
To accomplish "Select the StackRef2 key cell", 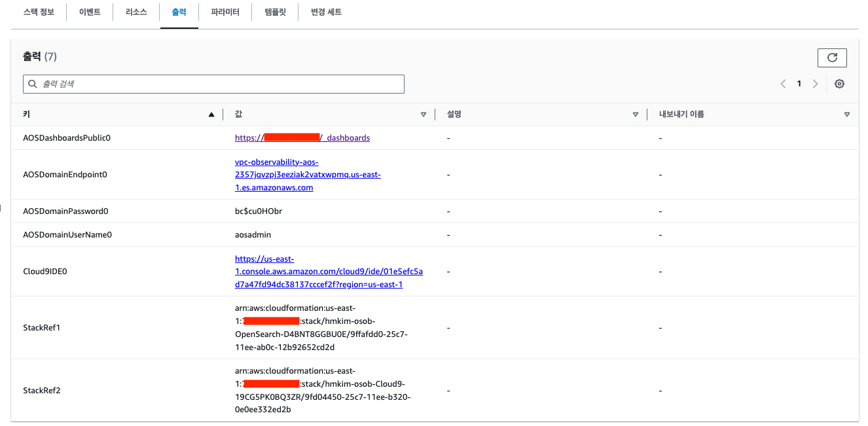I will click(x=42, y=391).
